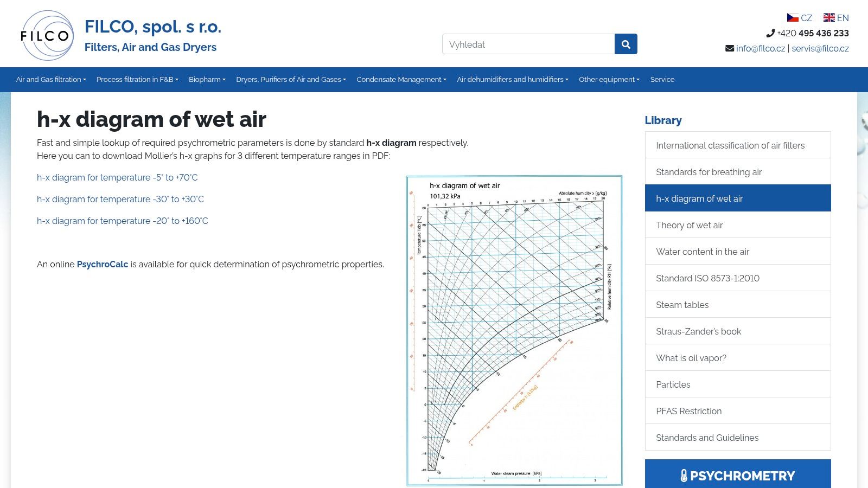The width and height of the screenshot is (868, 488).
Task: Open Standard ISO 8573-1:2010 page
Action: click(x=738, y=278)
